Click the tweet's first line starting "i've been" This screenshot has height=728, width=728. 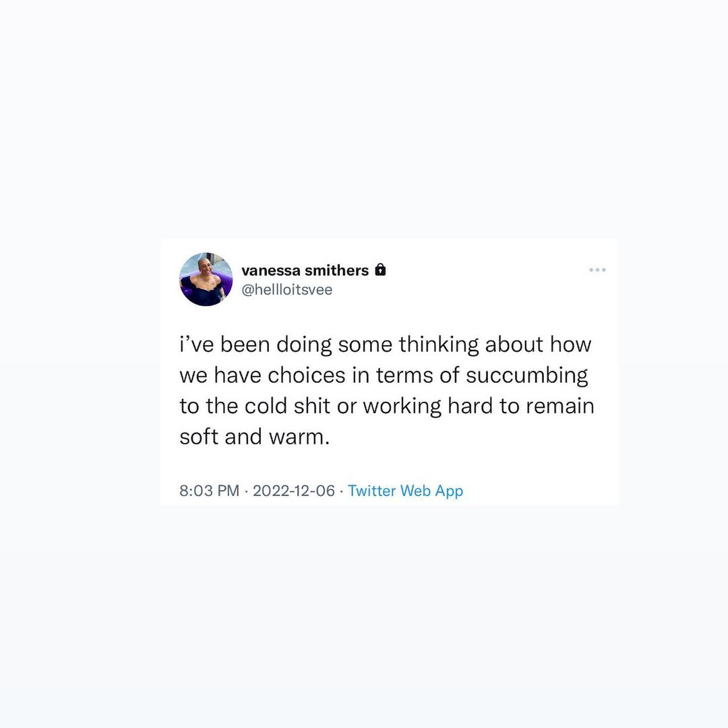[x=385, y=344]
